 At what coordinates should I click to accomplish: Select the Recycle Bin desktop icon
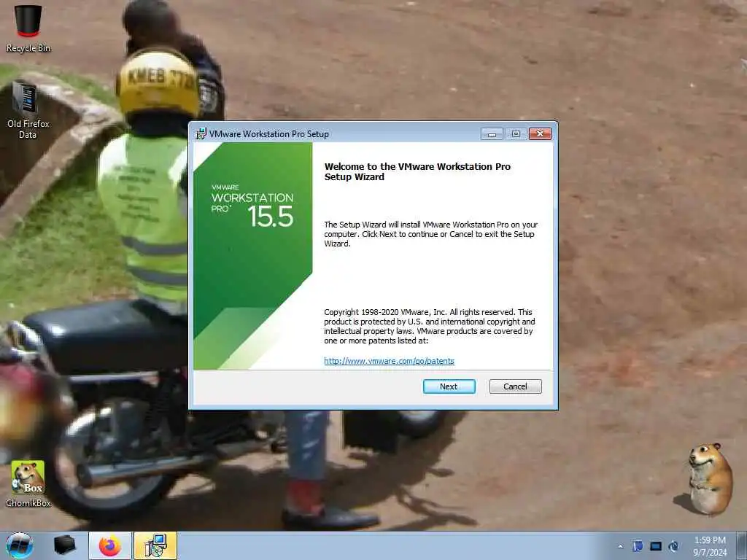coord(28,28)
